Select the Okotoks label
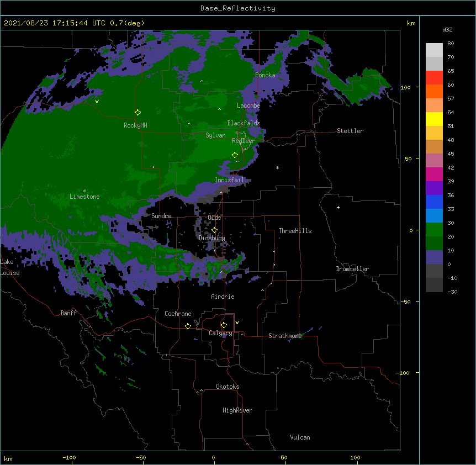 coord(228,387)
